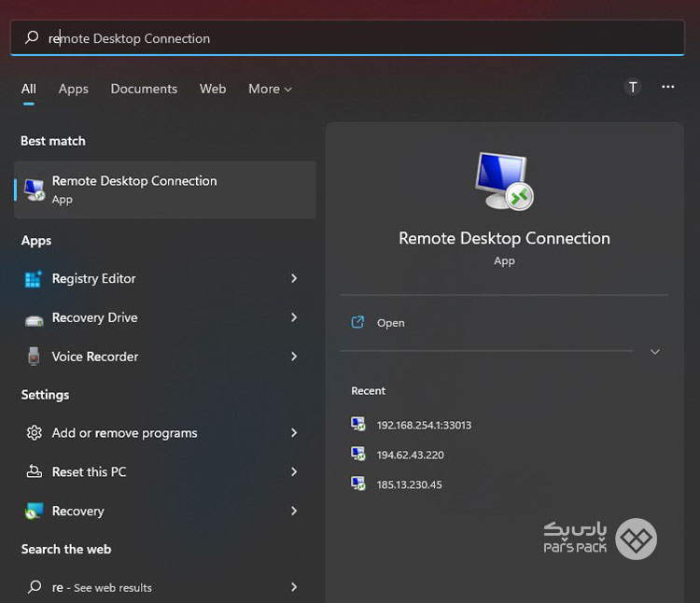Click the Open launch icon

(x=357, y=322)
